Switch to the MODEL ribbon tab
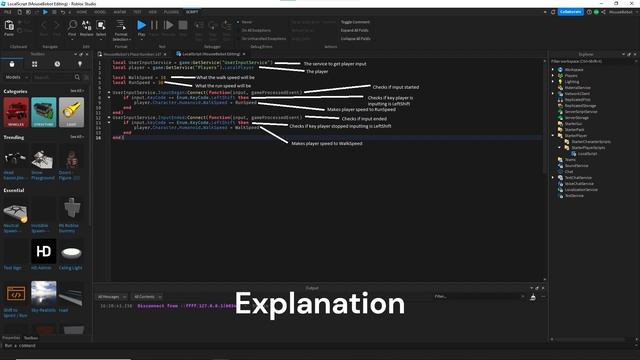The height and width of the screenshot is (360, 640). (100, 12)
